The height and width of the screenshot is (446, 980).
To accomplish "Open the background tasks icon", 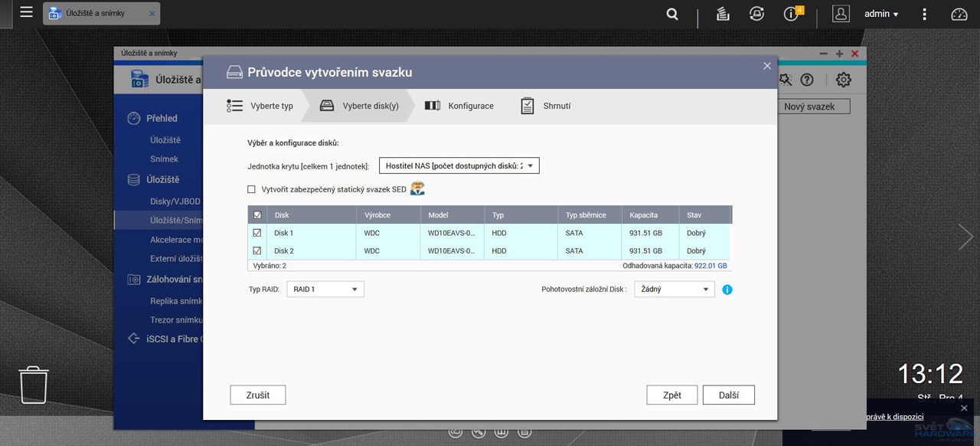I will pyautogui.click(x=722, y=14).
